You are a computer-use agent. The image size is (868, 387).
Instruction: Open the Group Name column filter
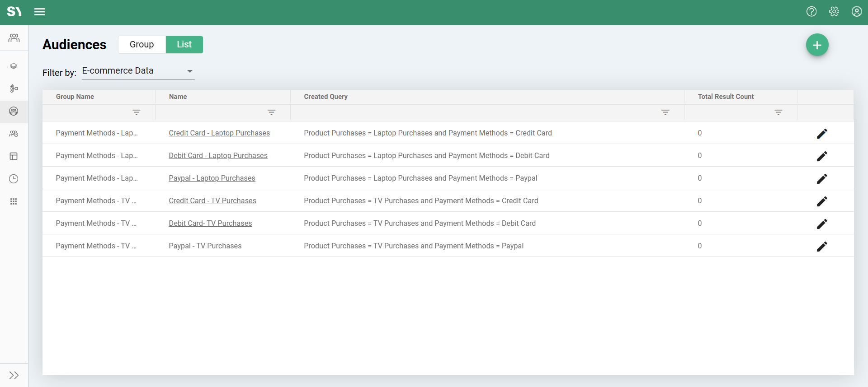(136, 112)
